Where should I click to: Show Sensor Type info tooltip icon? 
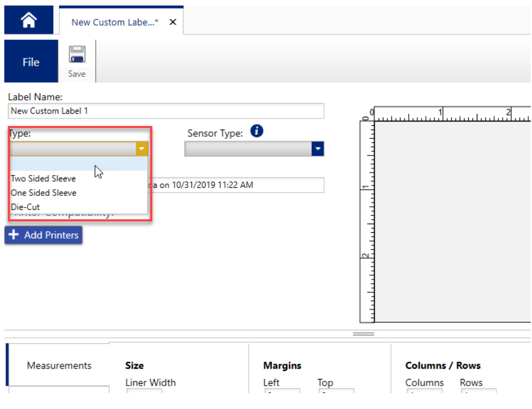pyautogui.click(x=257, y=131)
